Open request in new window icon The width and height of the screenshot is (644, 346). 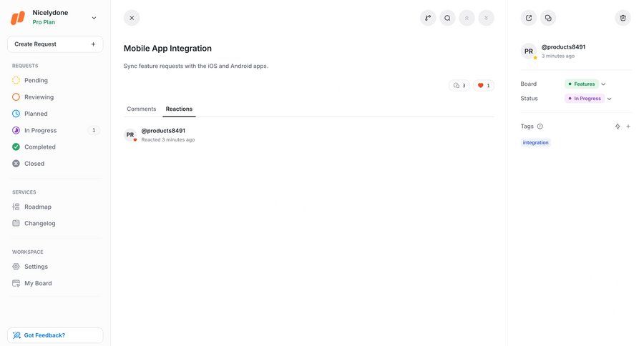529,18
